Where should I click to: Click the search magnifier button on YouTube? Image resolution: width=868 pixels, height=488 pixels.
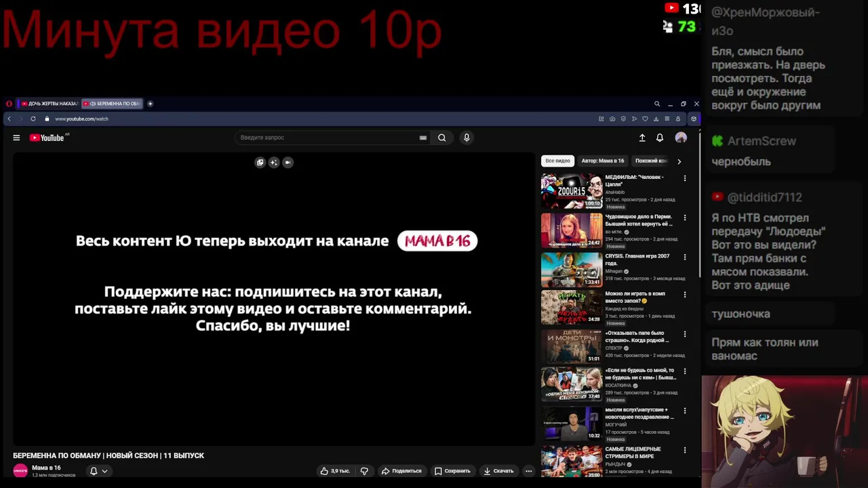tap(441, 138)
